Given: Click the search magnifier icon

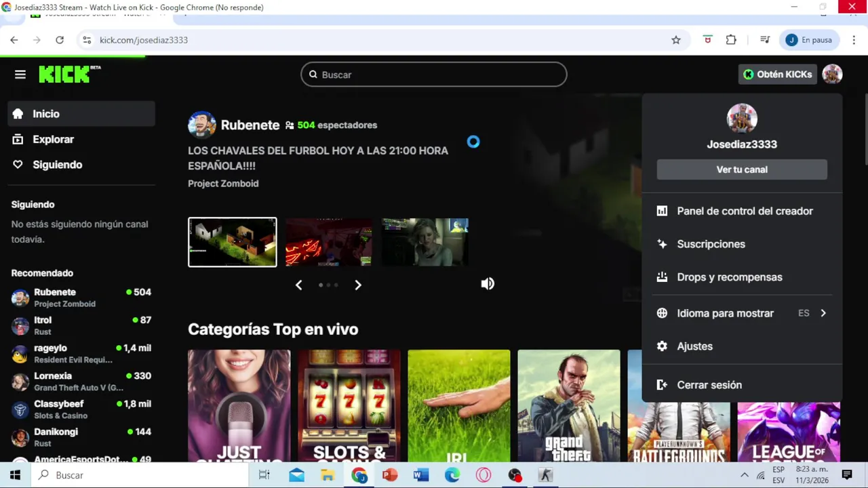Looking at the screenshot, I should [x=313, y=75].
